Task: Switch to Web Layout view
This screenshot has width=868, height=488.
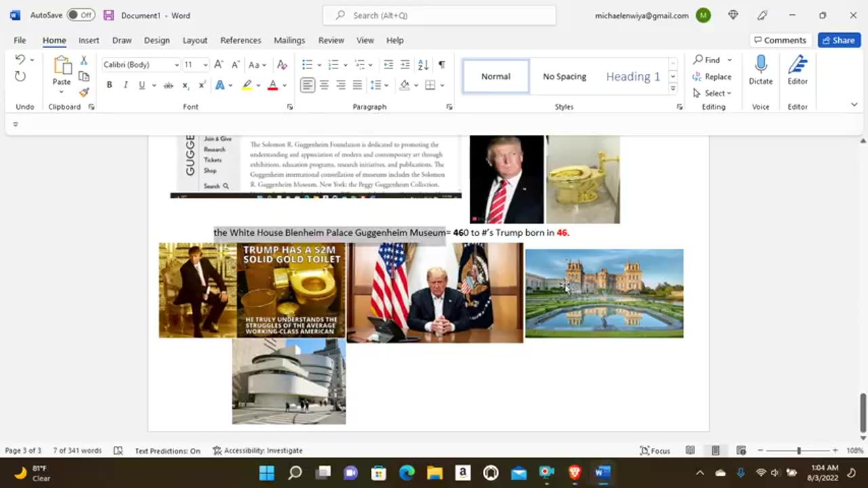Action: pyautogui.click(x=741, y=450)
